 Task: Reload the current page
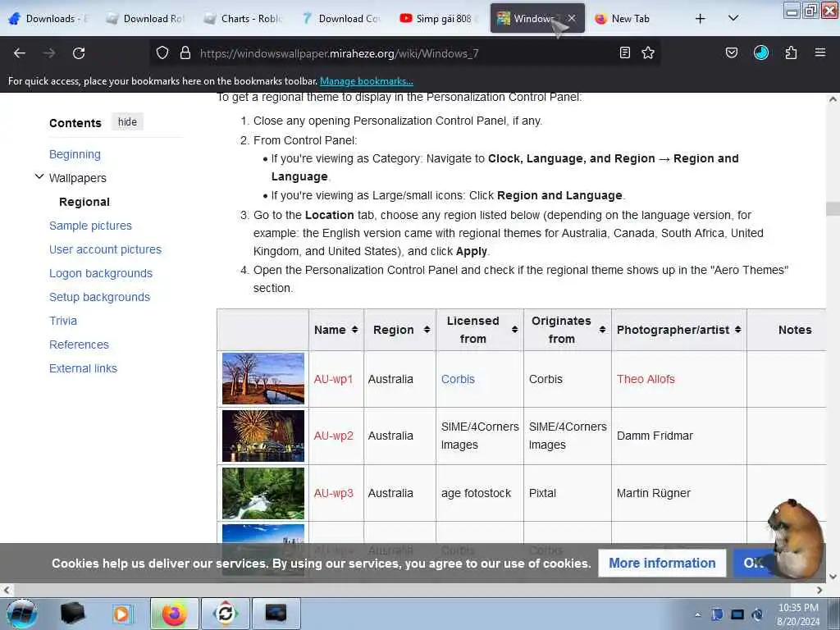point(79,53)
